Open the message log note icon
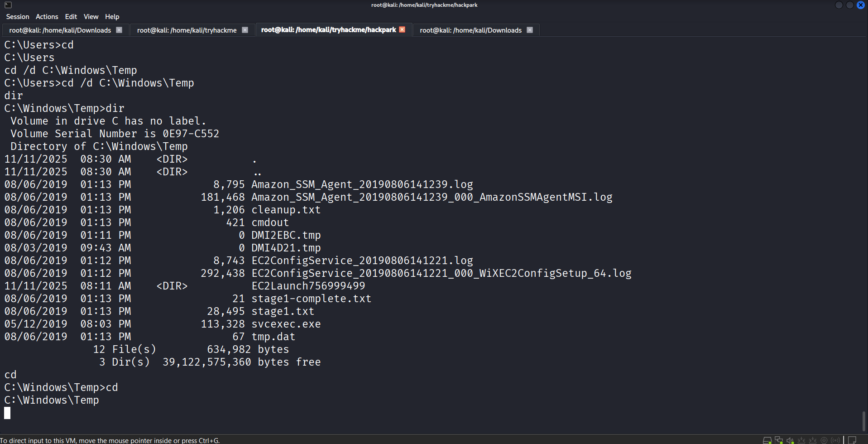This screenshot has width=868, height=444. 852,440
